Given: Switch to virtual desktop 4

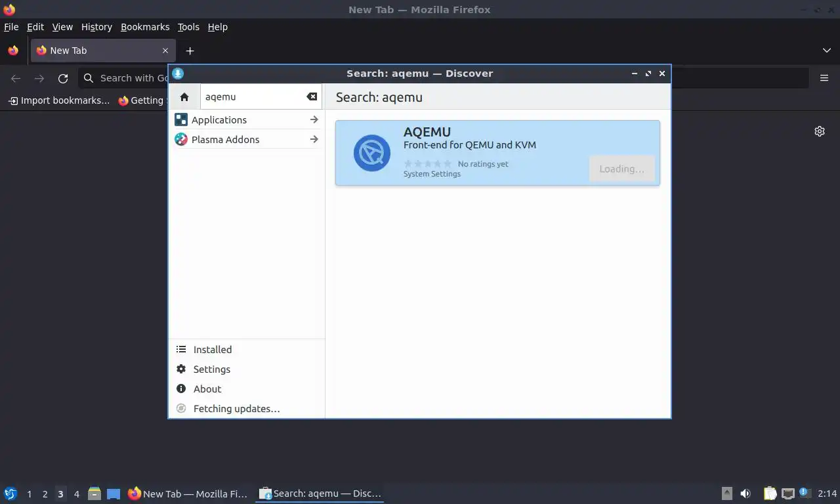Looking at the screenshot, I should pos(76,493).
